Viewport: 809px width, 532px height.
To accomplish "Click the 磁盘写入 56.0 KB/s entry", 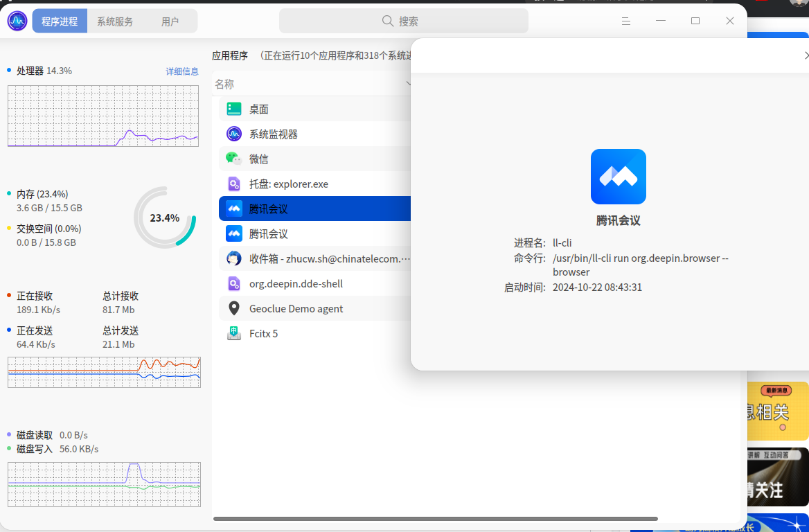I will click(x=57, y=449).
